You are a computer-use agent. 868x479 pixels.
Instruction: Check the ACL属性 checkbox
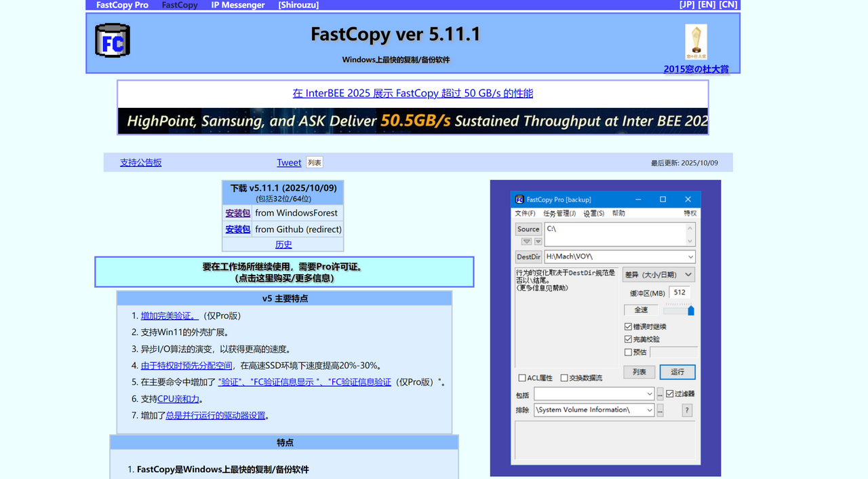521,378
